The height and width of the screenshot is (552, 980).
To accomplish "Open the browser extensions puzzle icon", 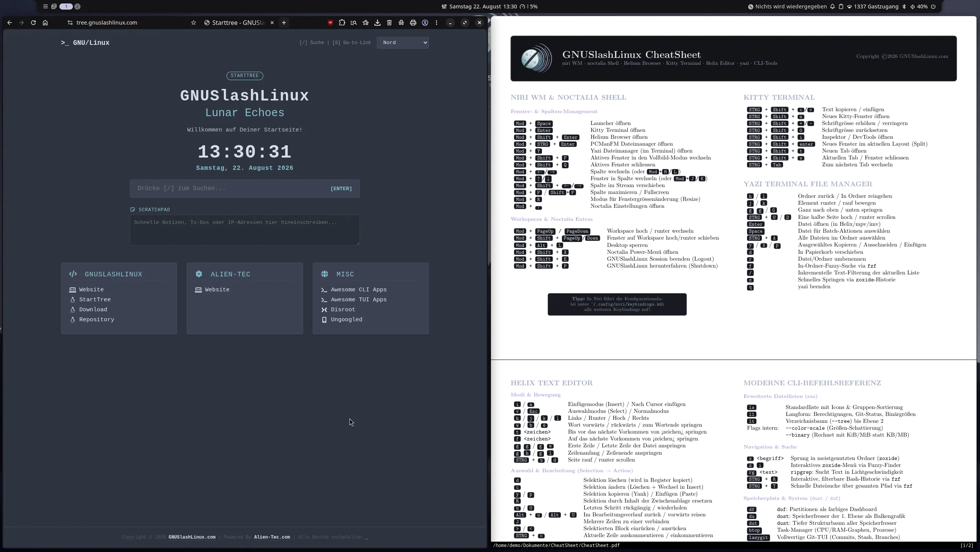I will pos(342,23).
